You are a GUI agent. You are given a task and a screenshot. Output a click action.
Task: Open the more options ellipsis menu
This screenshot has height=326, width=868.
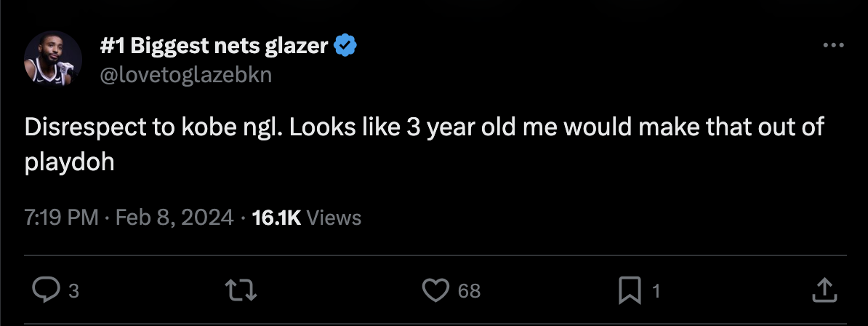click(x=833, y=46)
